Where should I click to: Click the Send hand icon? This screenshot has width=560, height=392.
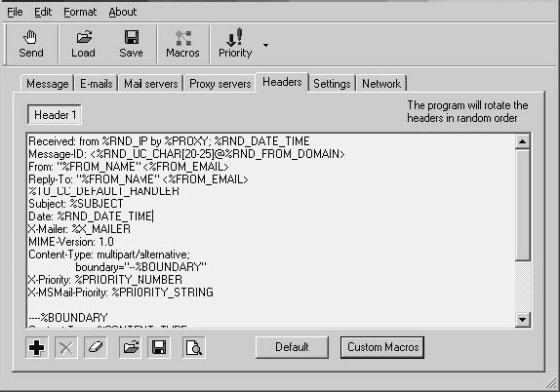tap(30, 37)
